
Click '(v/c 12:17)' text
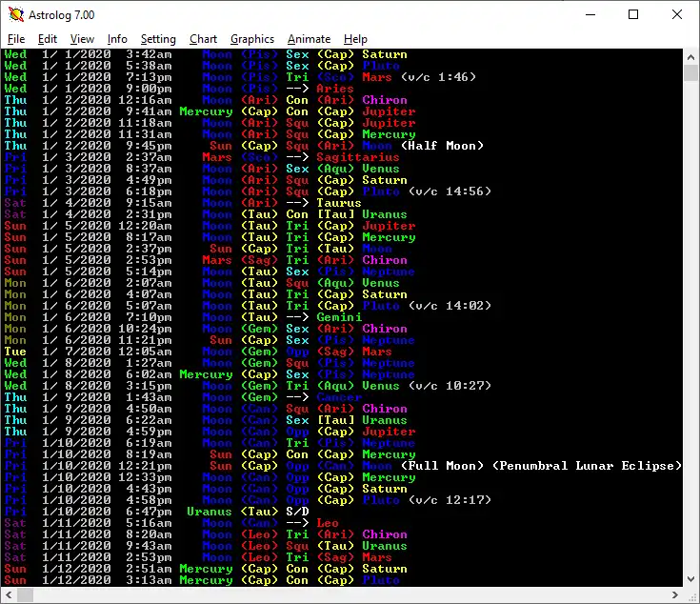(x=450, y=500)
